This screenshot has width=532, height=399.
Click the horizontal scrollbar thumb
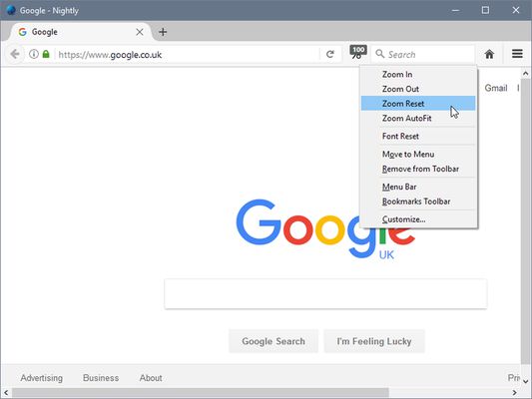click(x=201, y=393)
